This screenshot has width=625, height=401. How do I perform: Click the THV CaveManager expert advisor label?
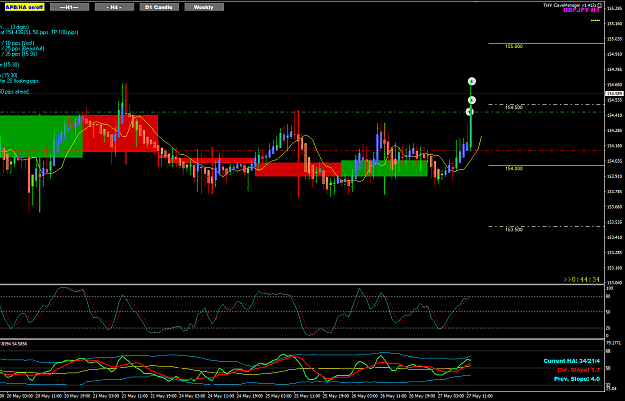[x=570, y=5]
